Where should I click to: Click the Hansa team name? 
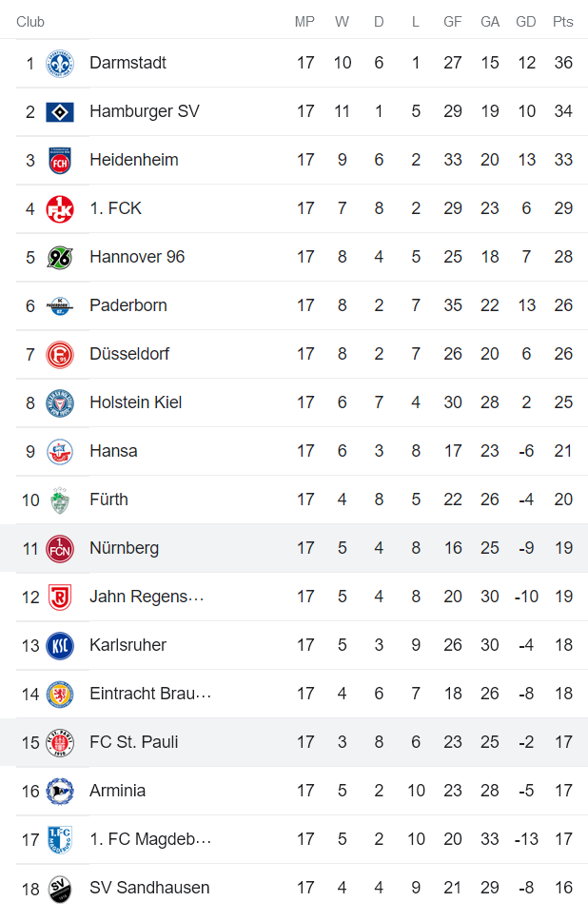point(113,451)
